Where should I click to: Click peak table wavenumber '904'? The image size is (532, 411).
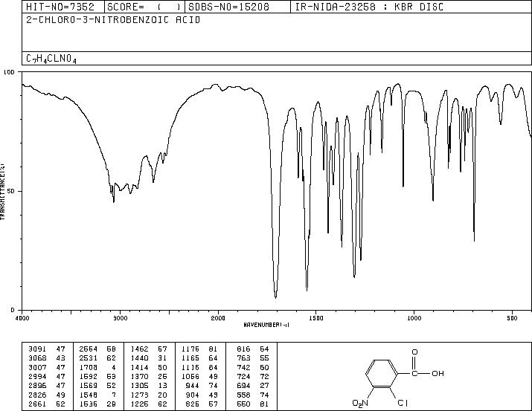pyautogui.click(x=193, y=395)
